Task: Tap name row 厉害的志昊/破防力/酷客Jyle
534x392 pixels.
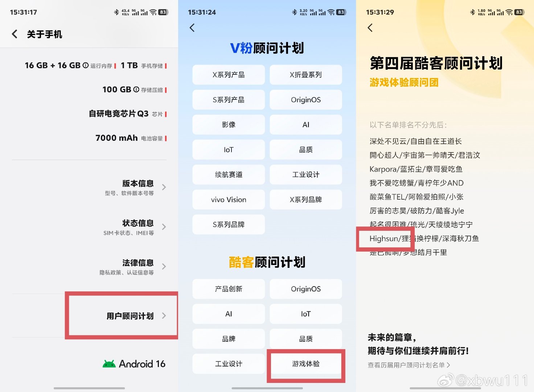Action: (417, 211)
